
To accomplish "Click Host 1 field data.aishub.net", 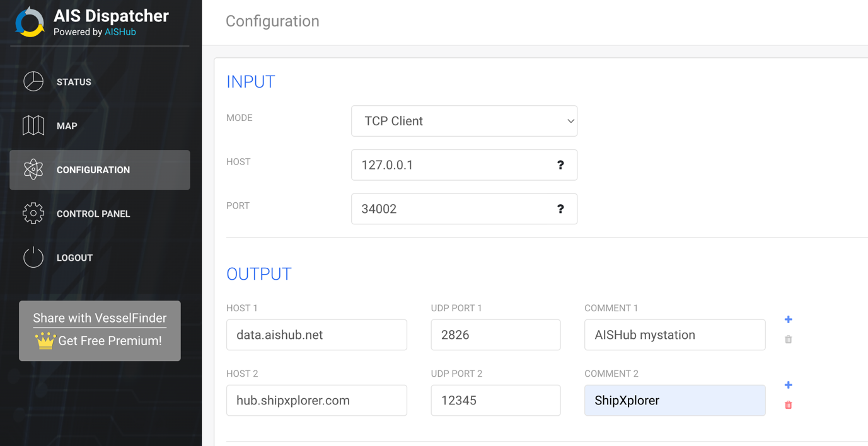I will (x=316, y=335).
